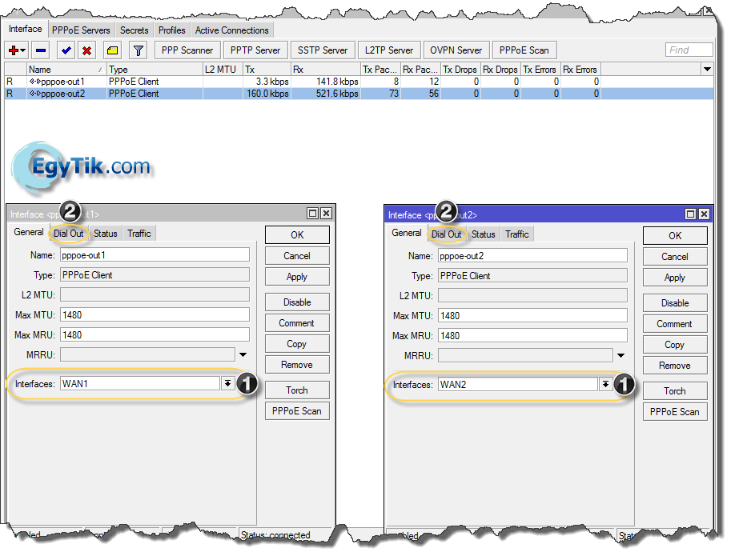Expand Interfaces dropdown showing WAN2

tap(605, 385)
